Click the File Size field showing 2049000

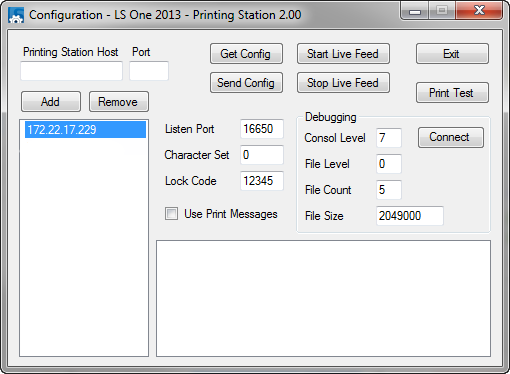410,216
